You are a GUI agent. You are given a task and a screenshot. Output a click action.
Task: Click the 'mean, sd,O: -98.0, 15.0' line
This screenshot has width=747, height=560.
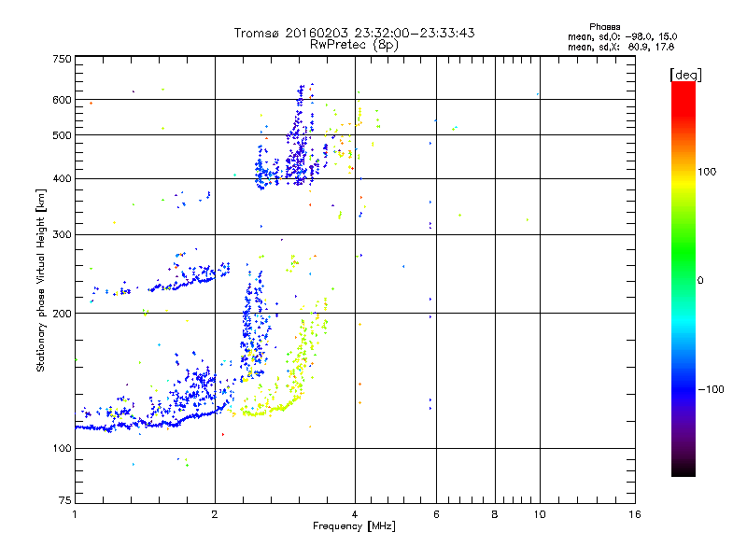622,36
